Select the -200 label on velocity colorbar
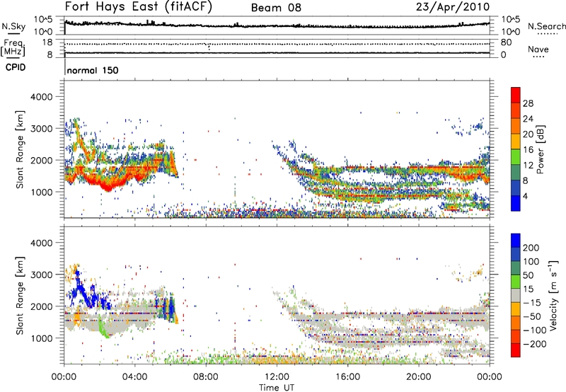Viewport: 566px width, 392px height. click(533, 344)
